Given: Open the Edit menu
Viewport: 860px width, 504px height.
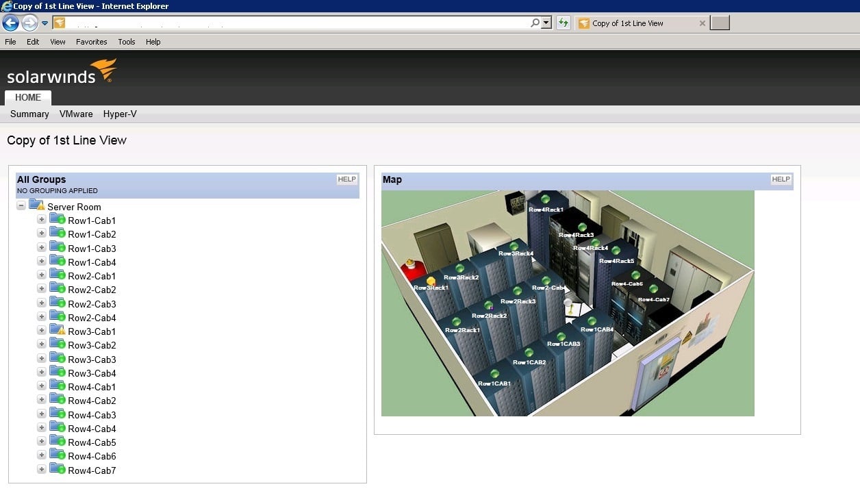Looking at the screenshot, I should click(x=33, y=42).
